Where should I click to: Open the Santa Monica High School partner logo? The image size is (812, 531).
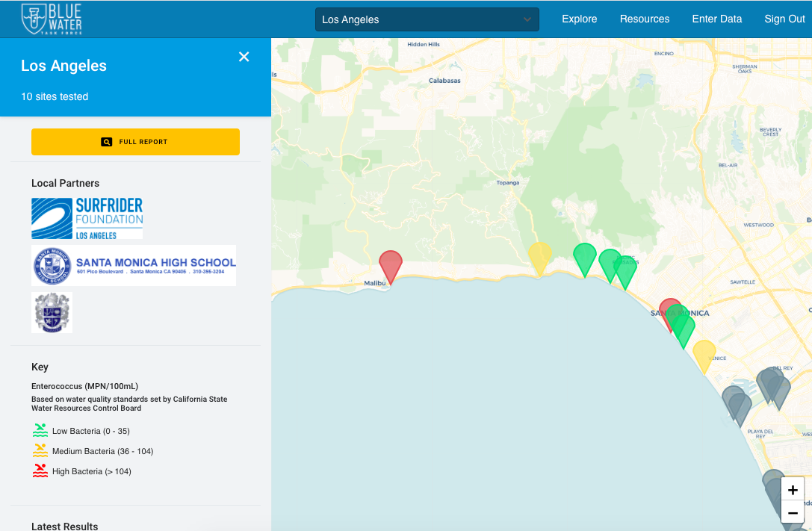[134, 265]
